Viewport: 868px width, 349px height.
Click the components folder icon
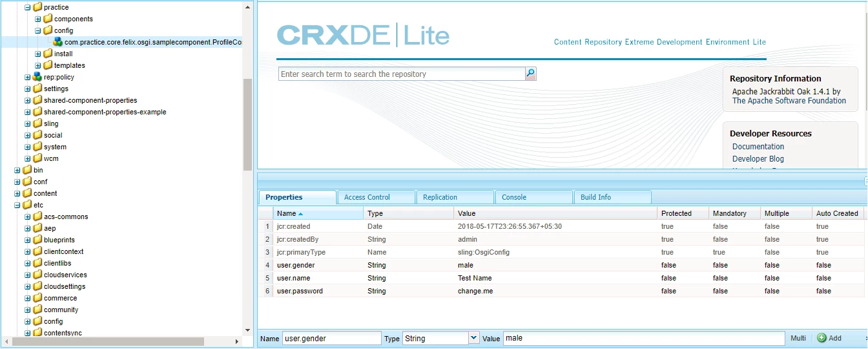point(48,19)
